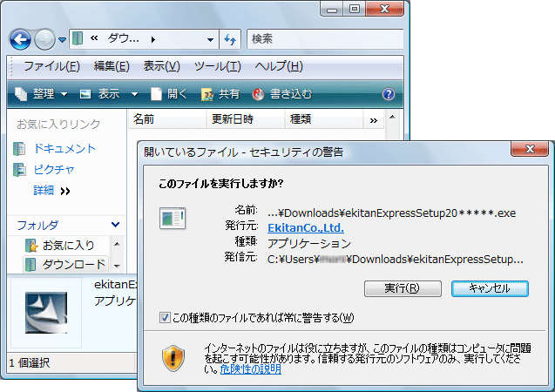Click the refresh icon beside address bar
The image size is (555, 392).
pos(231,39)
